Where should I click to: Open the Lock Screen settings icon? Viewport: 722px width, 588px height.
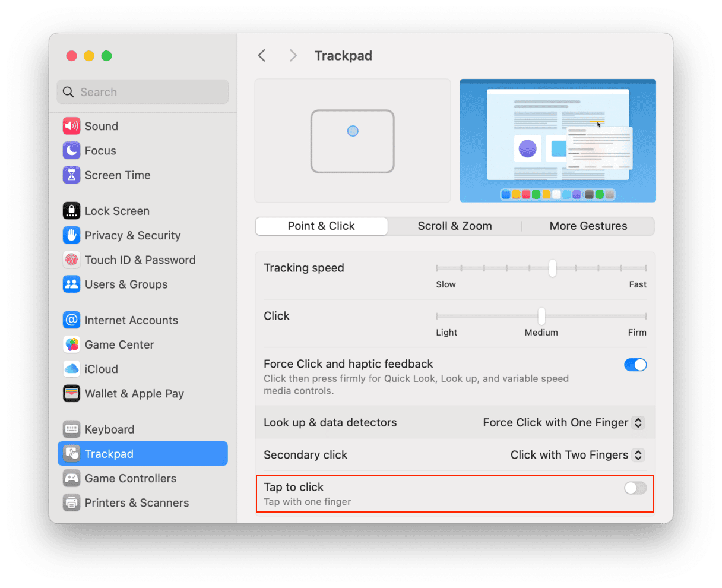click(x=71, y=211)
